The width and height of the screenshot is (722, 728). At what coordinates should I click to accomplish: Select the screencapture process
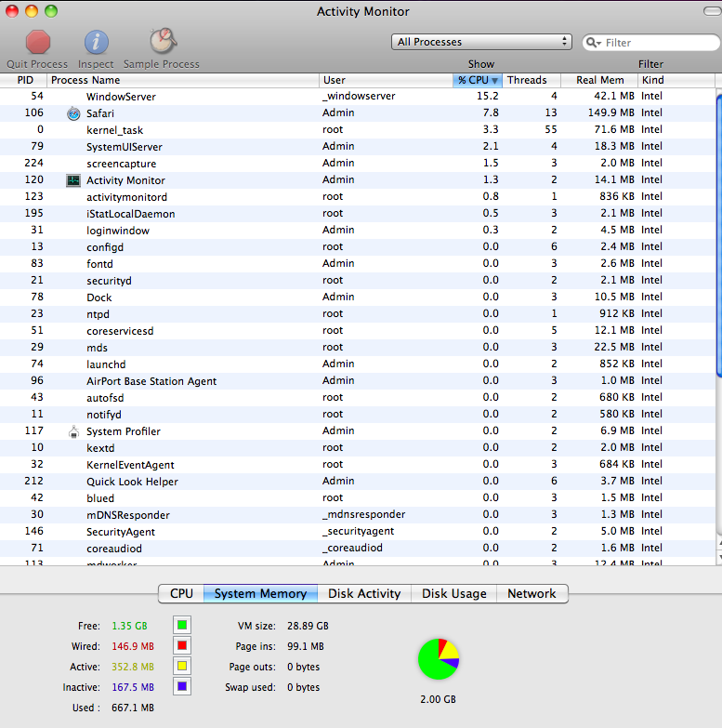[358, 163]
